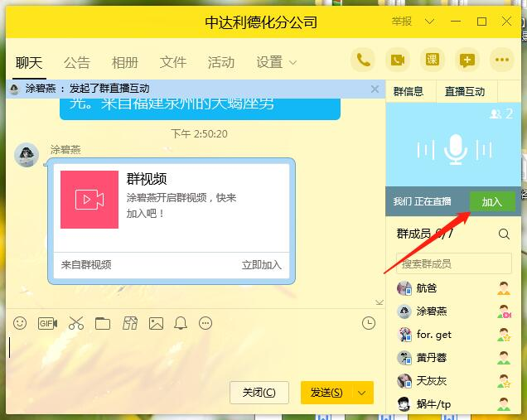Open the 相册 tab
The image size is (527, 420).
click(124, 62)
